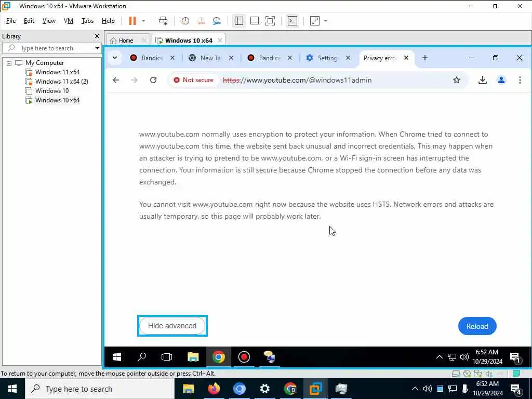Screen dimensions: 532x399
Task: Open the power options dropdown arrow beside the pause button
Action: click(143, 21)
